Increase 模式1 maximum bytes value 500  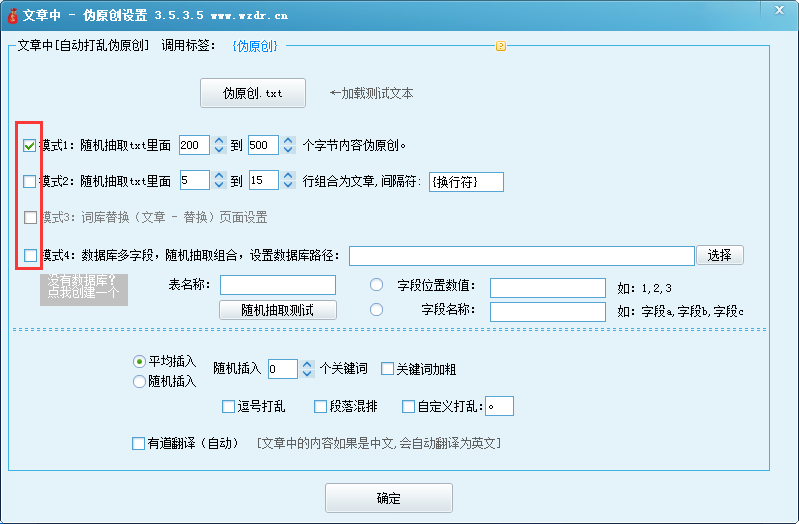(x=288, y=141)
